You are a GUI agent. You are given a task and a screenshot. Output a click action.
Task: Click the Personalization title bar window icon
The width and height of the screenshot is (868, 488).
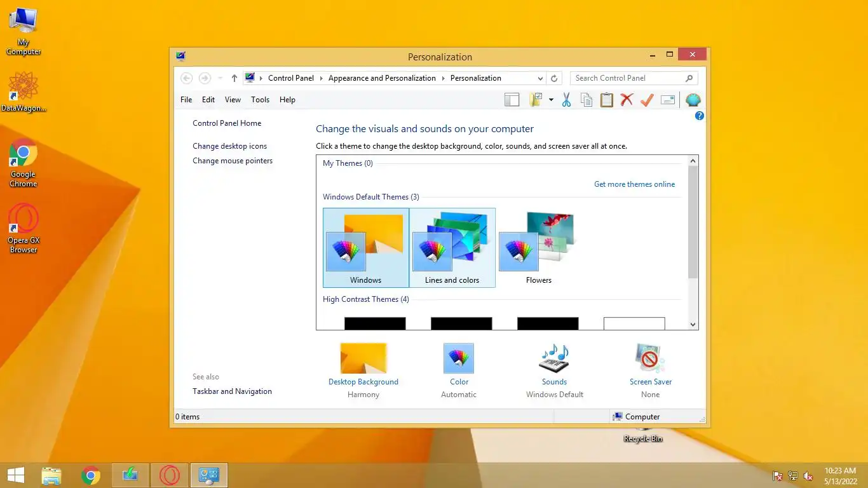(181, 57)
